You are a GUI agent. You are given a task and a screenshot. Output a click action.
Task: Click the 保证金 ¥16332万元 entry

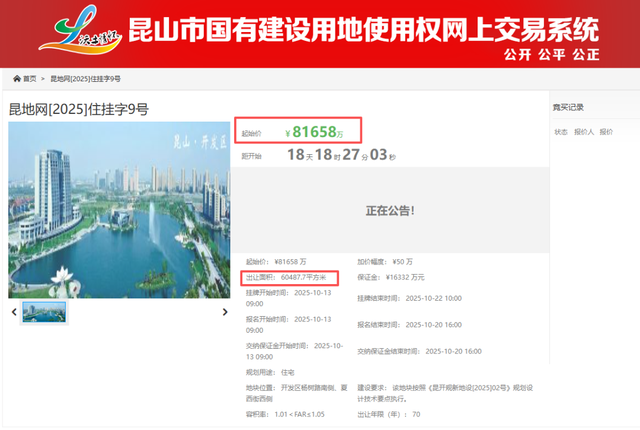391,277
